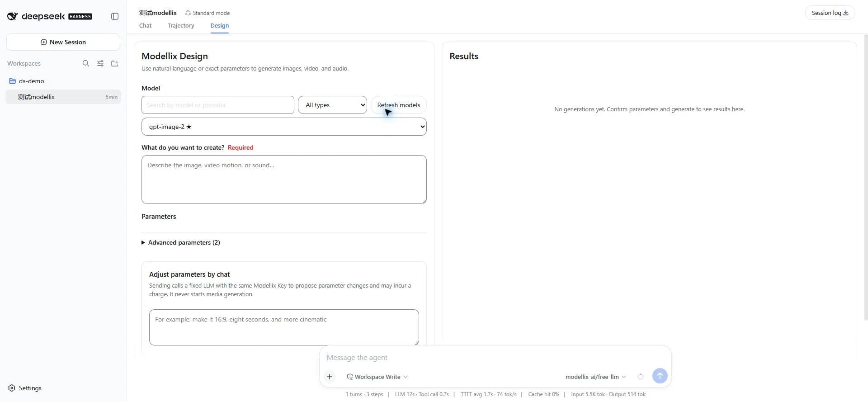Click the deepseek whale logo
This screenshot has height=402, width=868.
pos(13,16)
